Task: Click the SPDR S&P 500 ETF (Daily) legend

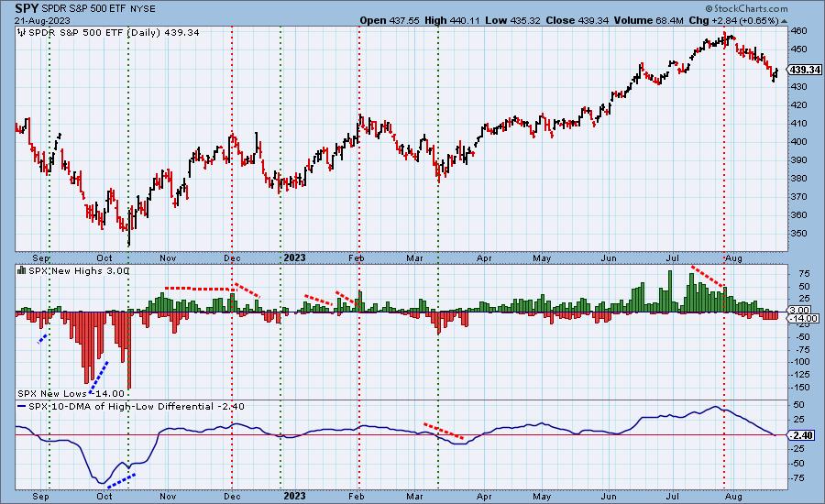Action: click(x=114, y=32)
